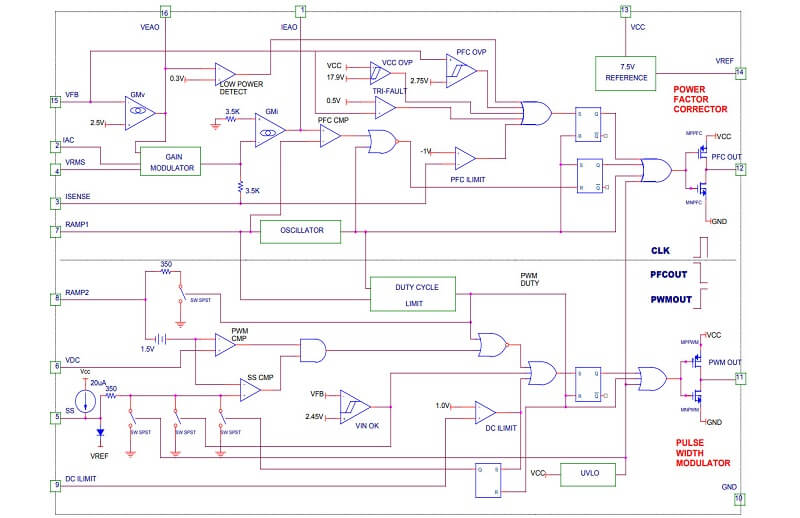The image size is (800, 518).
Task: Select pin 4 box for VRMS
Action: [56, 169]
